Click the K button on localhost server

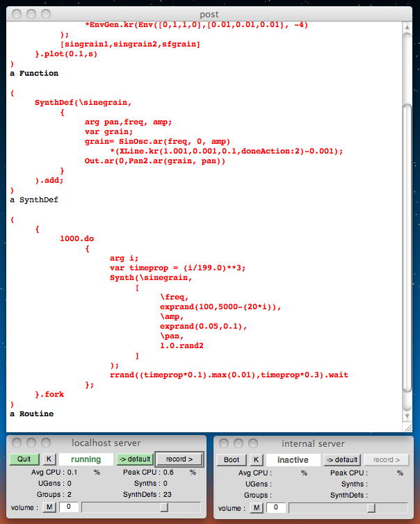49,459
